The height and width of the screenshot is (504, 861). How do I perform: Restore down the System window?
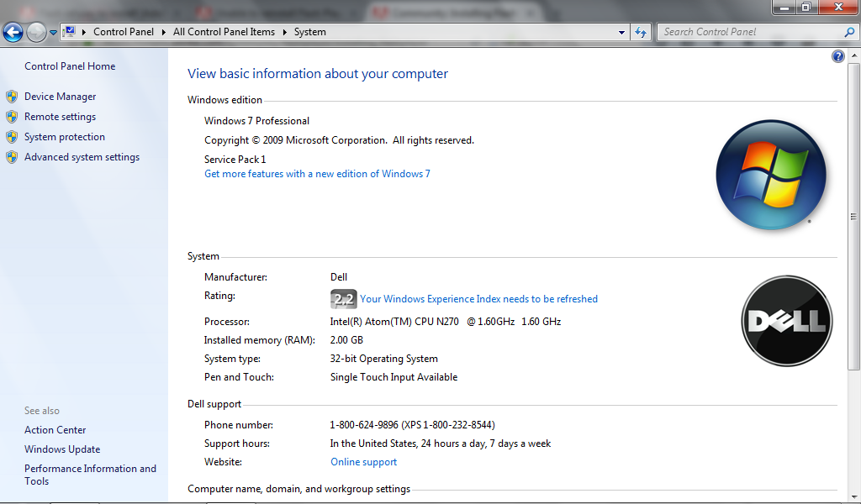point(806,7)
